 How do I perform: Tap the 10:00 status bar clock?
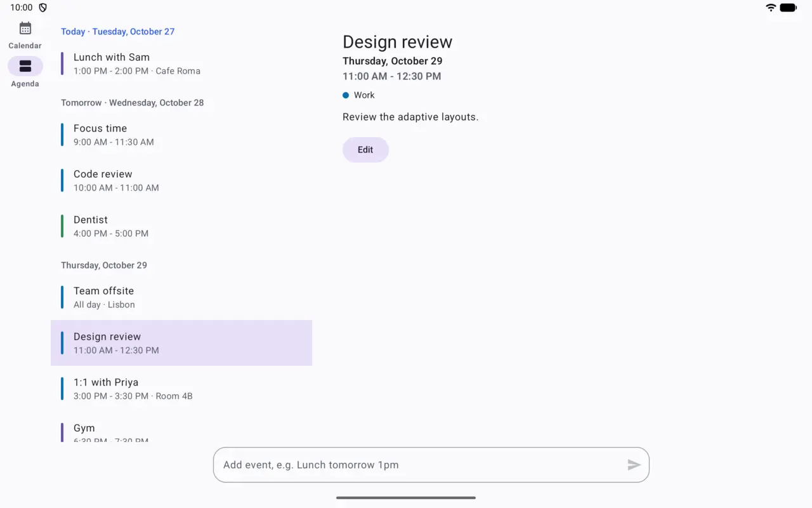[22, 8]
